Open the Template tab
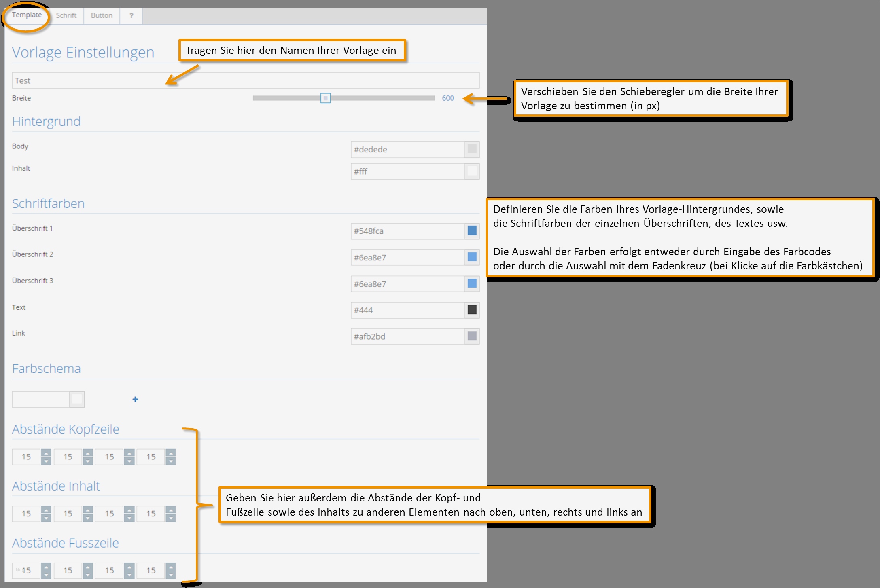This screenshot has height=588, width=880. 27,15
